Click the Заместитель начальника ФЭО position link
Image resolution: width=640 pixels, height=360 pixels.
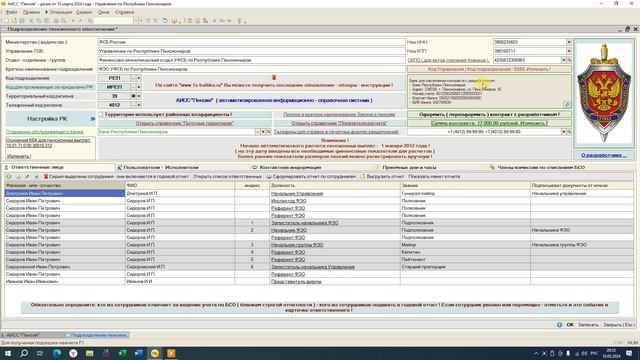coord(304,223)
